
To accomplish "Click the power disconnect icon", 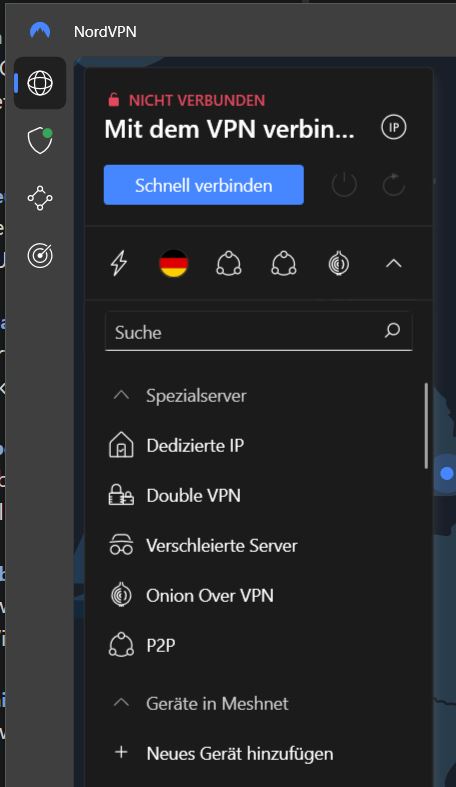I will (344, 185).
